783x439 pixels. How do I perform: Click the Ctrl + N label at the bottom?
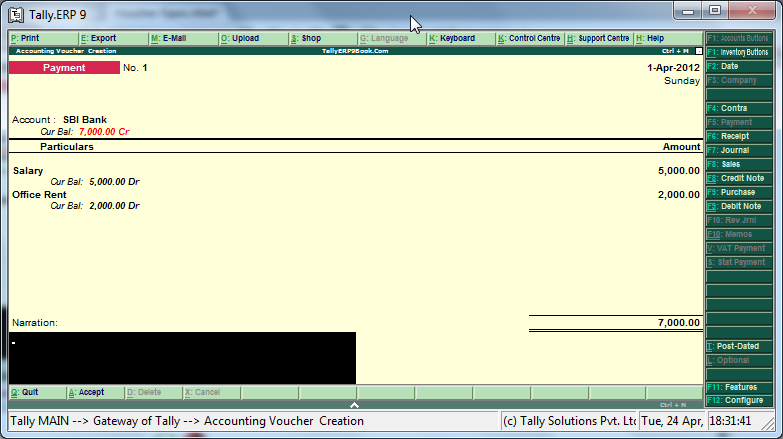[673, 405]
